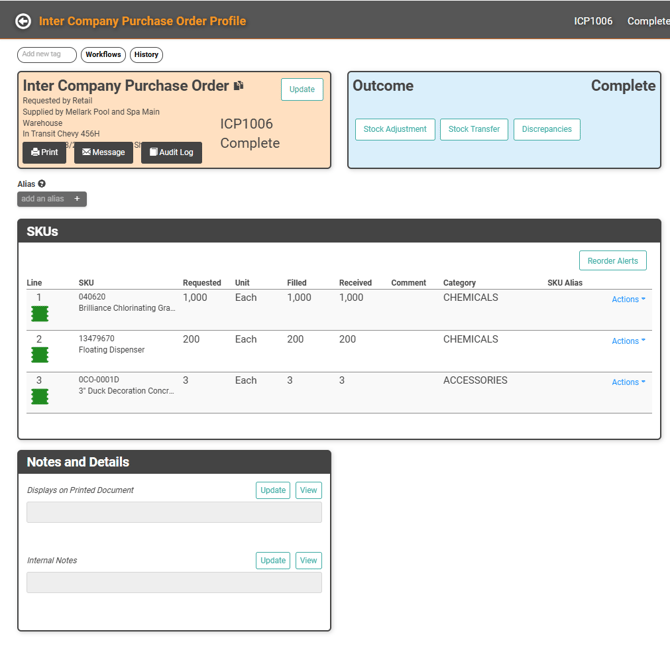Click the Stock Adjustment button
The width and height of the screenshot is (670, 658).
coord(395,129)
